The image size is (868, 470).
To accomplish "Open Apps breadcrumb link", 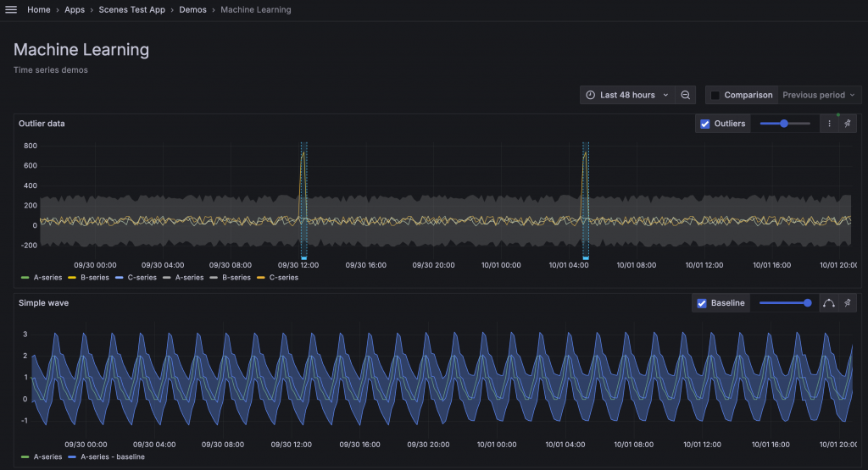I will [75, 9].
